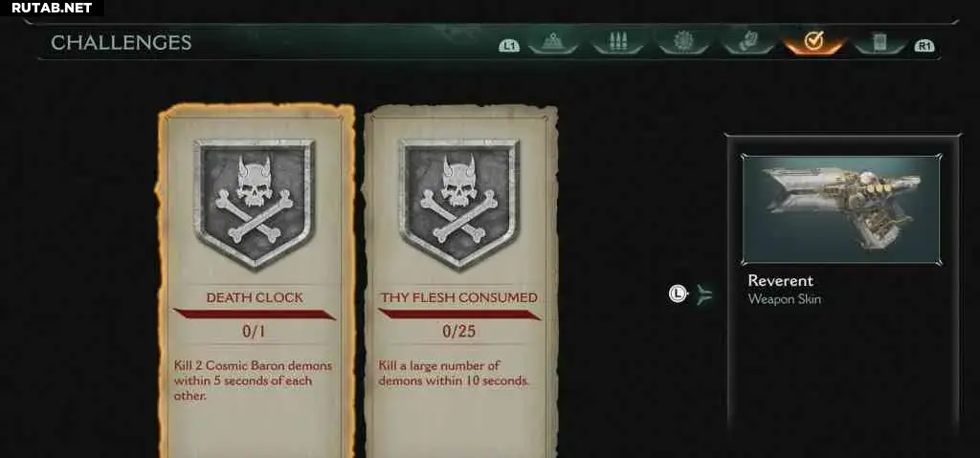
Task: Click the Thy Flesh Consumed 0/25 progress bar
Action: coord(459,314)
